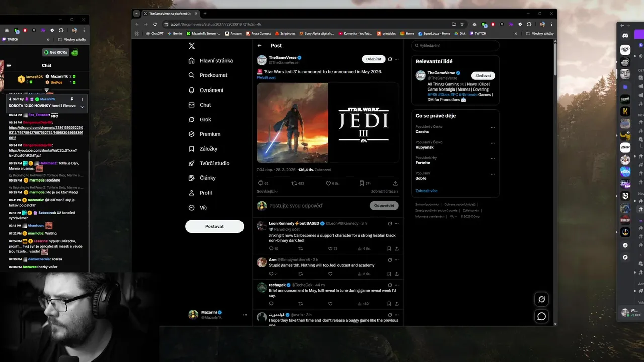Image resolution: width=644 pixels, height=362 pixels.
Task: Open the Star Wars Jedi III image
Action: [328, 123]
